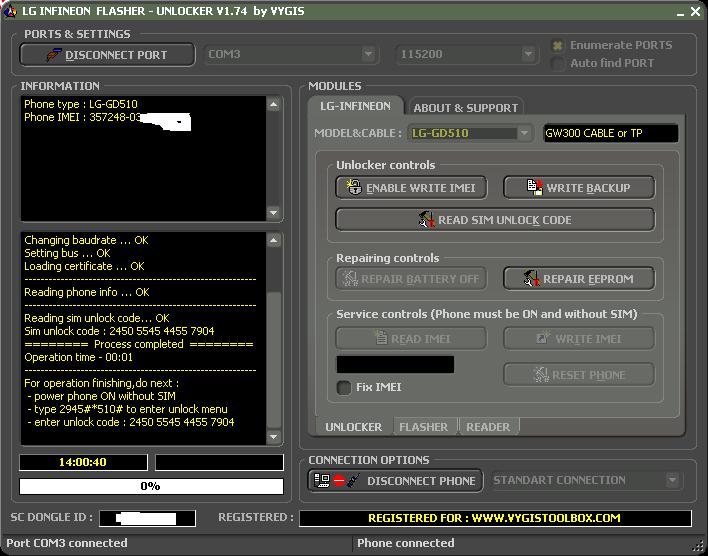Click the RESET PHONE button
This screenshot has height=556, width=708.
(579, 375)
